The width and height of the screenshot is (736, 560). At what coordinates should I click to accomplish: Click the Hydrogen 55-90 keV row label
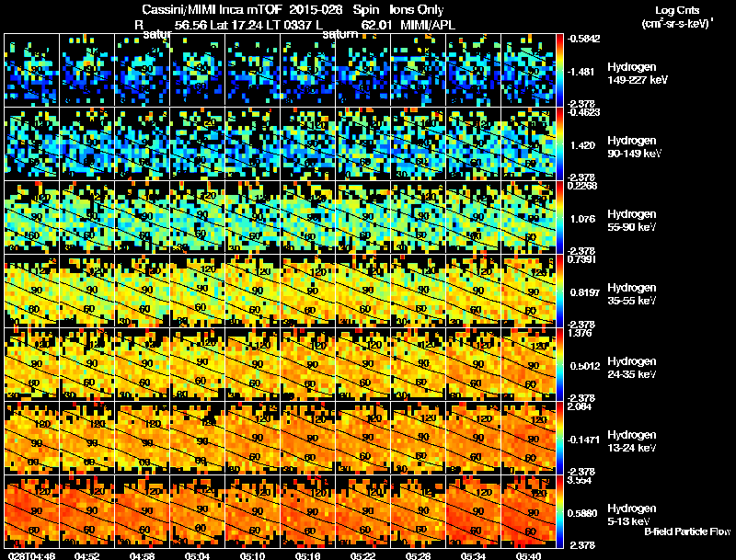click(632, 221)
